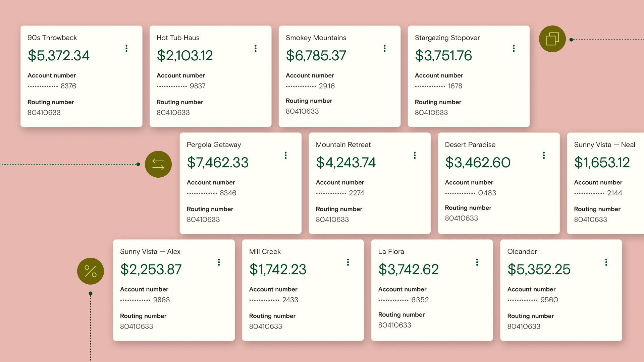The image size is (644, 362).
Task: Select the transfer arrows icon beside Pergola Getaway
Action: 158,164
